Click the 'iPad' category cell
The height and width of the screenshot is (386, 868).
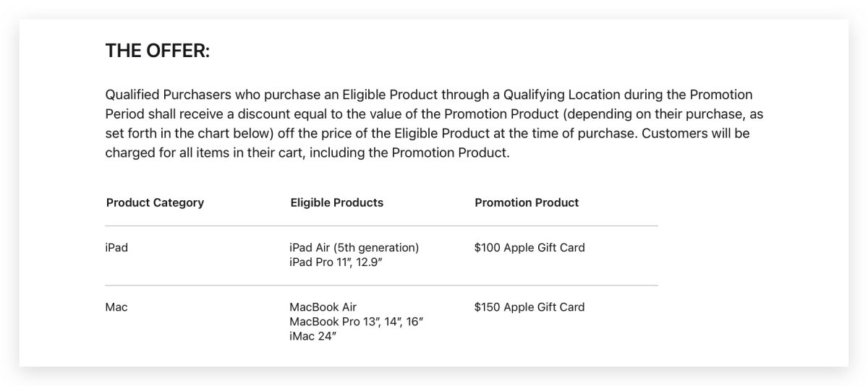coord(116,247)
